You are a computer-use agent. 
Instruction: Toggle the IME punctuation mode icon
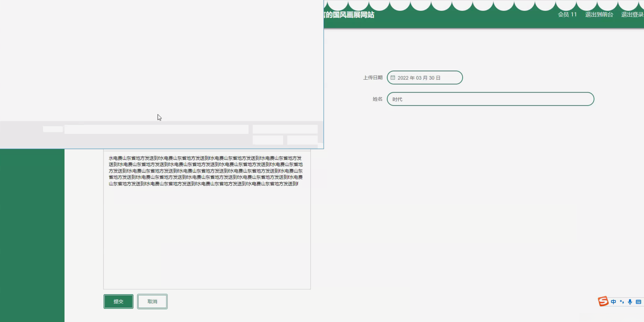(x=622, y=302)
